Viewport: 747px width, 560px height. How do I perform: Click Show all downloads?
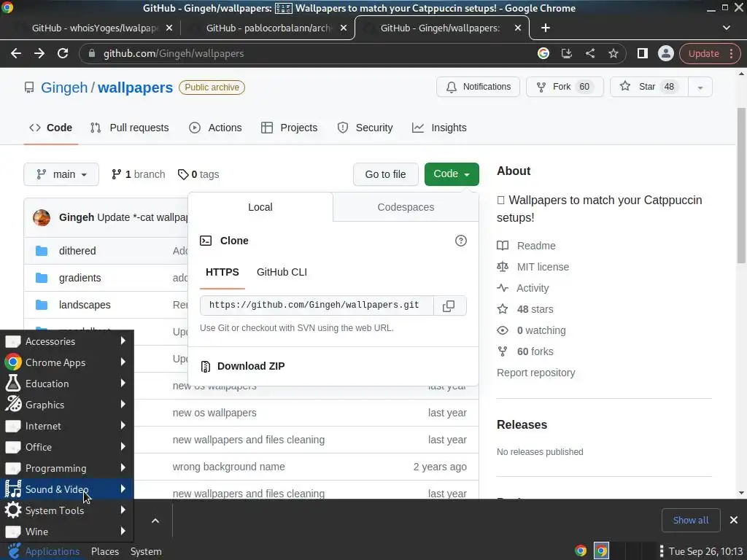[x=690, y=520]
